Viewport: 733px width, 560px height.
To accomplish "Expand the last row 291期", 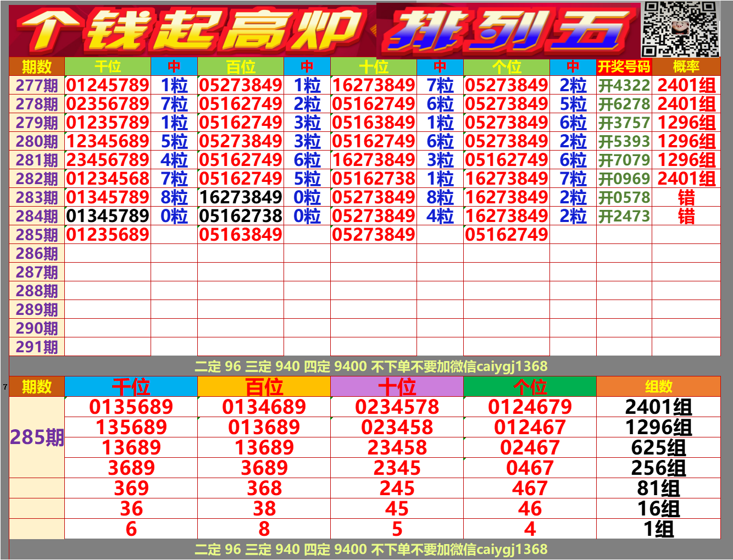I will point(35,347).
